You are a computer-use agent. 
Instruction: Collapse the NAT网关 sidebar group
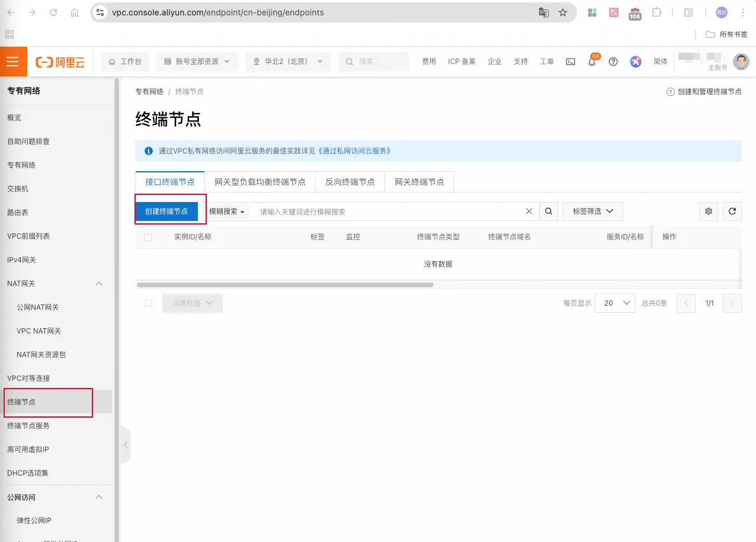[x=100, y=284]
